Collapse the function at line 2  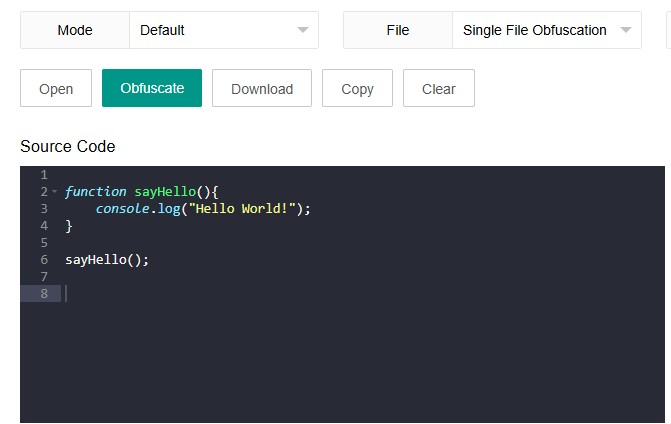(x=55, y=192)
